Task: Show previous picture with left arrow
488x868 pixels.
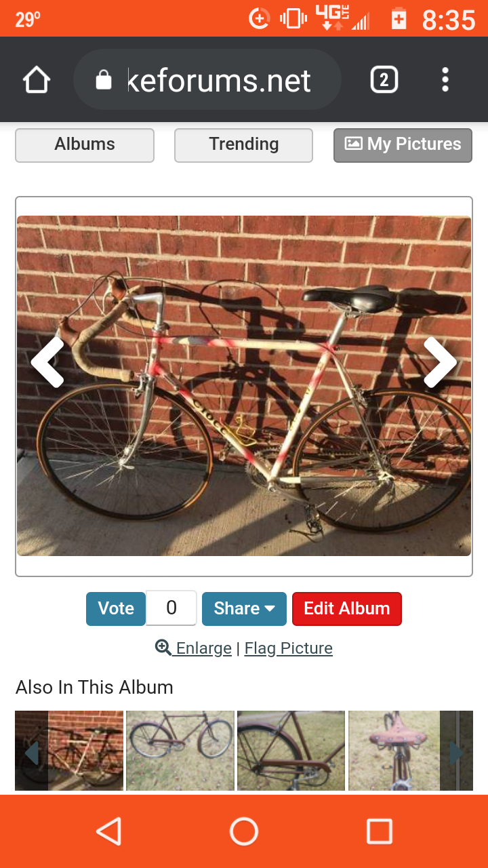Action: (x=47, y=363)
